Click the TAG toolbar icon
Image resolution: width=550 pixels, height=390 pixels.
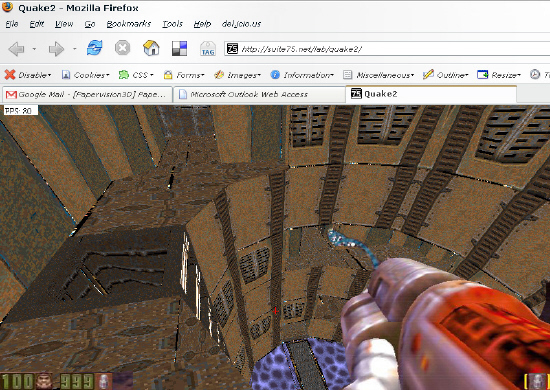[208, 49]
